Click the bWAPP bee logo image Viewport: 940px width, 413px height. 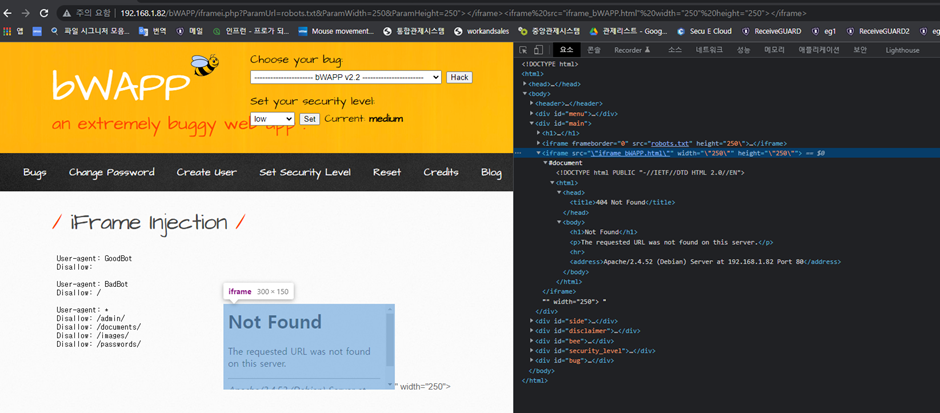204,65
